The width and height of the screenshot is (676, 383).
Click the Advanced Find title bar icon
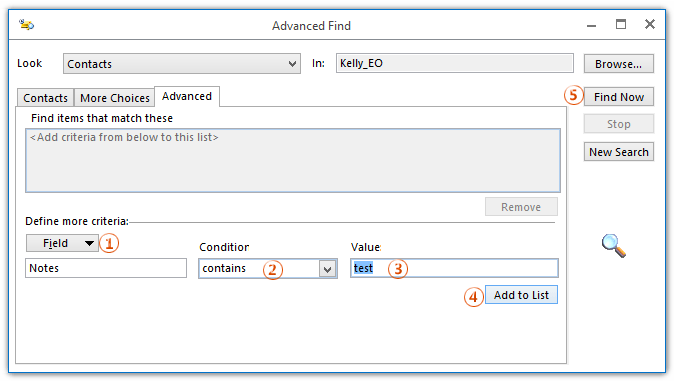[26, 25]
